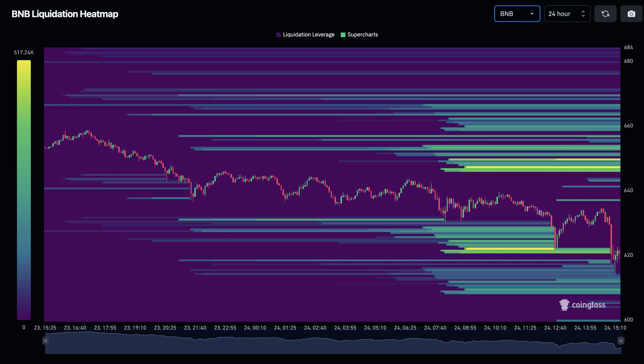
Task: Click the heatmap color gradient scale bar
Action: [x=24, y=190]
